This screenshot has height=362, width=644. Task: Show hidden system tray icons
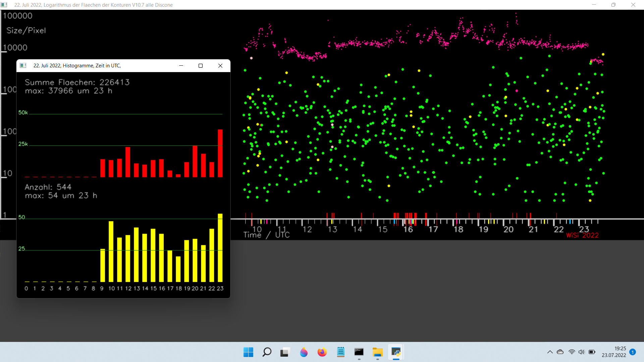click(550, 352)
